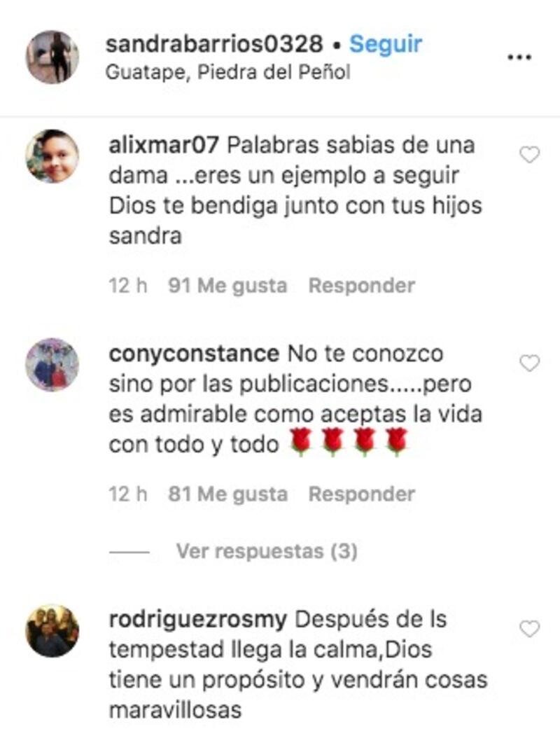560x750 pixels.
Task: Reply to conyconstance's comment with Responder
Action: (361, 494)
